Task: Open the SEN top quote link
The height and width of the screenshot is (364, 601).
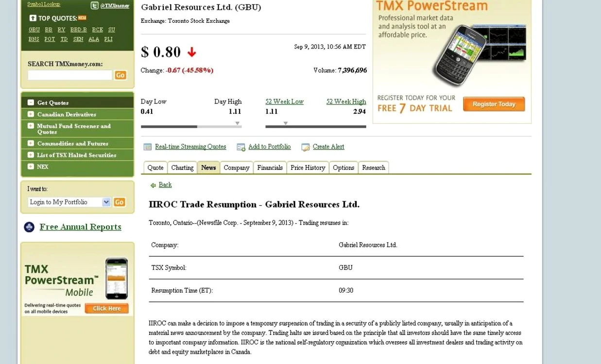Action: point(78,39)
